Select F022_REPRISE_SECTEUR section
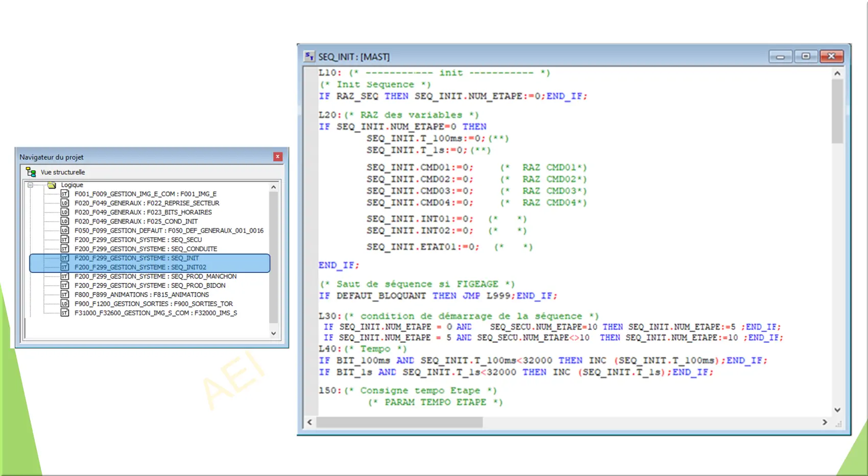This screenshot has height=476, width=868. [x=147, y=203]
